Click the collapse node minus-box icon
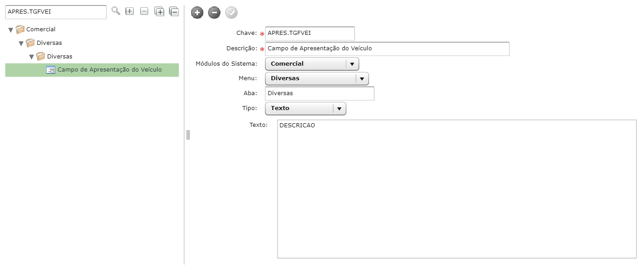This screenshot has height=270, width=644. coord(144,11)
